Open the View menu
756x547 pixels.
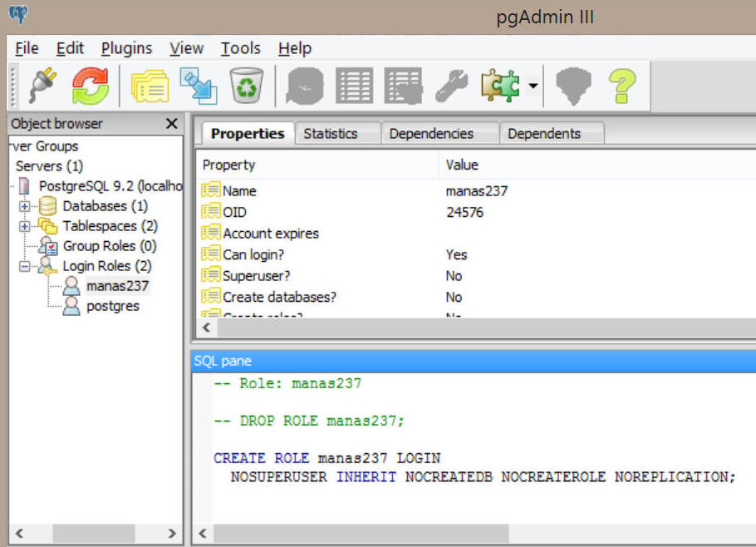[x=186, y=48]
